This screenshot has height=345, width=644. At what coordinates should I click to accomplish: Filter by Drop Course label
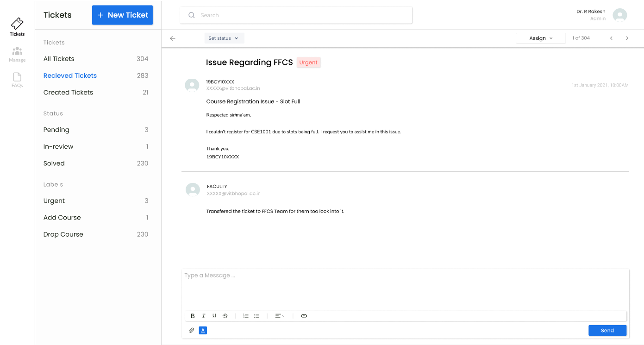point(96,234)
